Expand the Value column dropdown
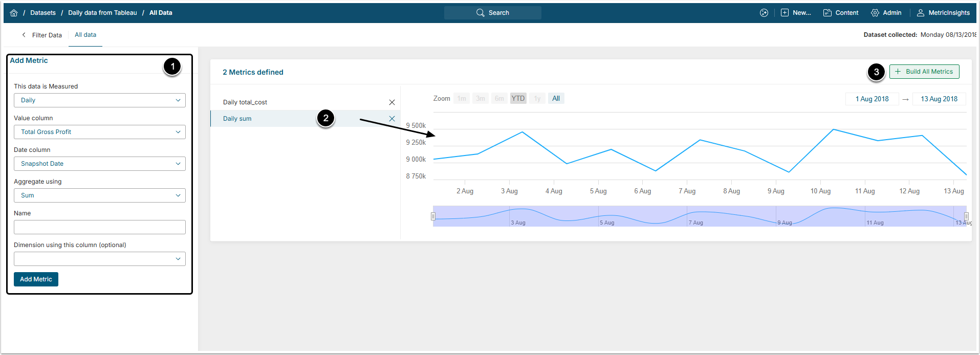980x355 pixels. [100, 132]
